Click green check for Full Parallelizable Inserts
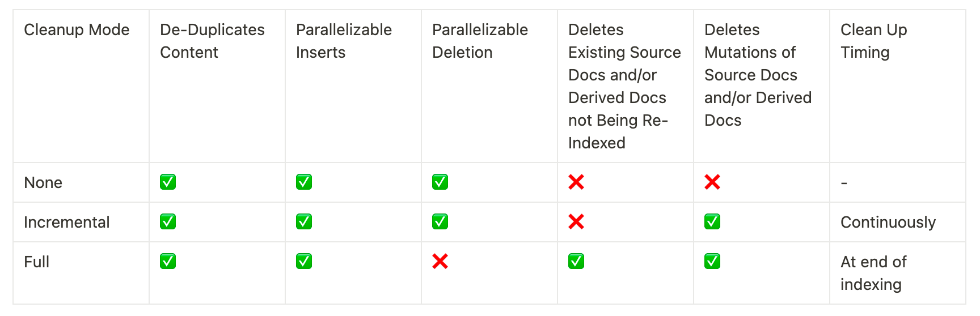 click(304, 261)
